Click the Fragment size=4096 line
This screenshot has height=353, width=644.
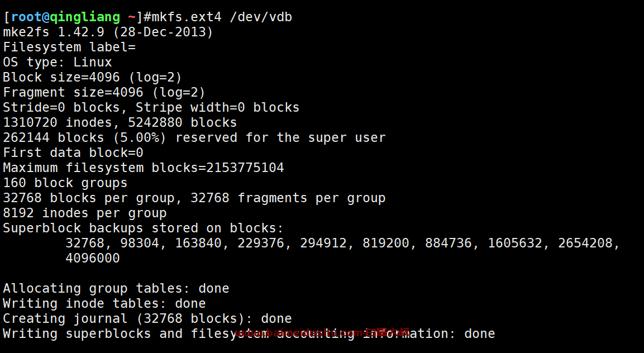pyautogui.click(x=104, y=93)
